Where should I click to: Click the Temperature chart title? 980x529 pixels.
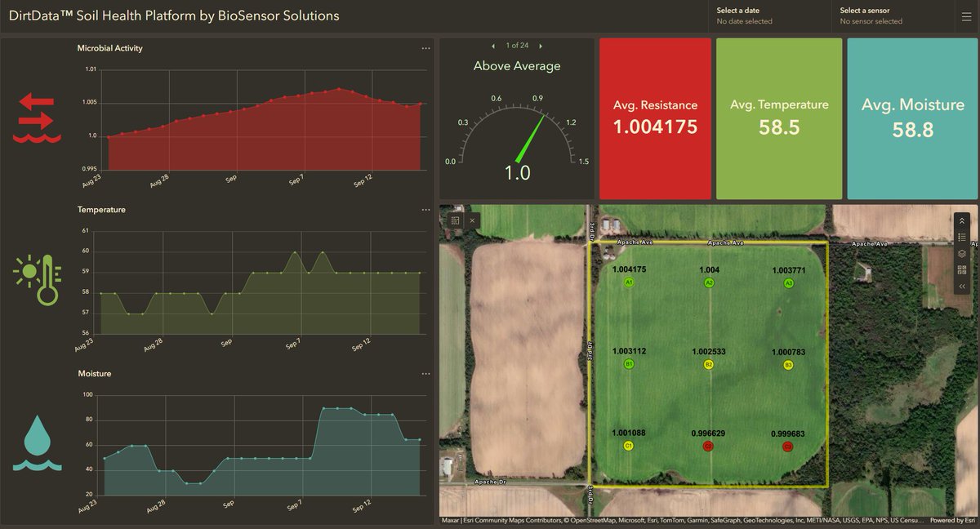(x=101, y=210)
